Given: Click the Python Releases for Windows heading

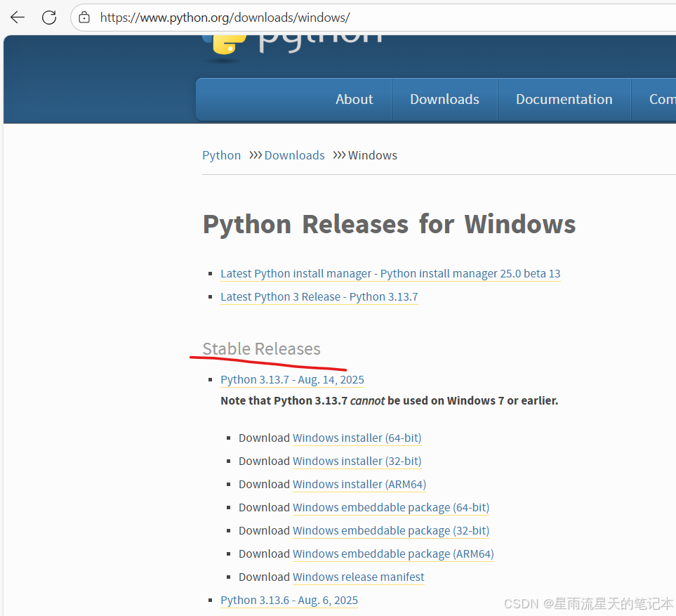Looking at the screenshot, I should tap(390, 224).
